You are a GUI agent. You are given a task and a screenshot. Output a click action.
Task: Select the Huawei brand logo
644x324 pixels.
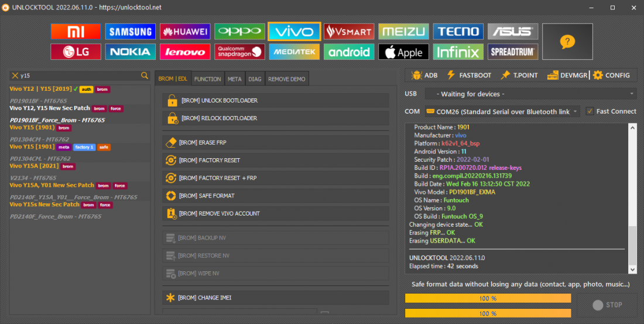click(x=185, y=32)
